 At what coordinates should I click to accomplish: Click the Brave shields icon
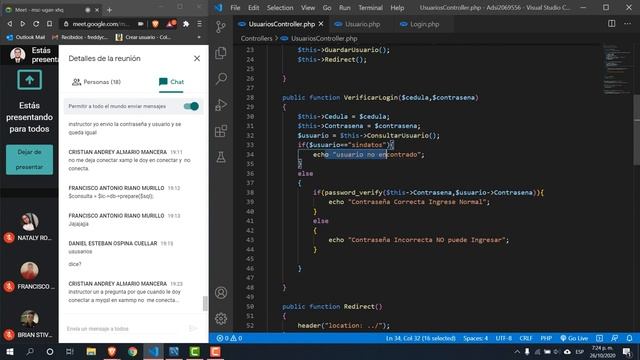pos(155,24)
